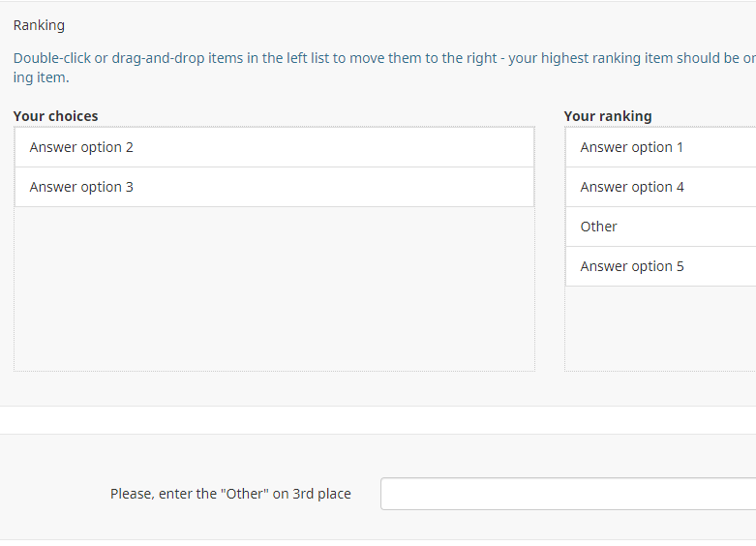Click the wrapped 'ing item.' help text line

41,77
